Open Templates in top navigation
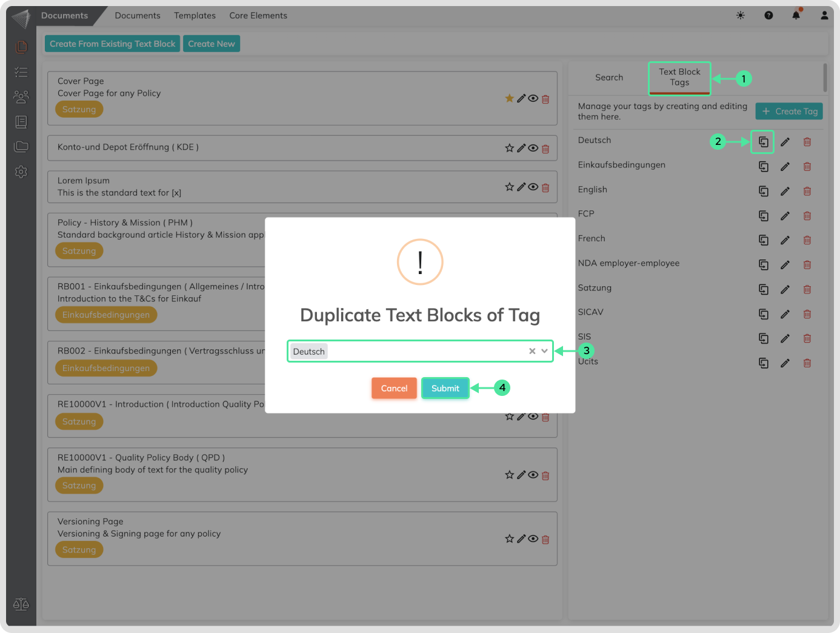Viewport: 840px width, 633px height. tap(195, 16)
